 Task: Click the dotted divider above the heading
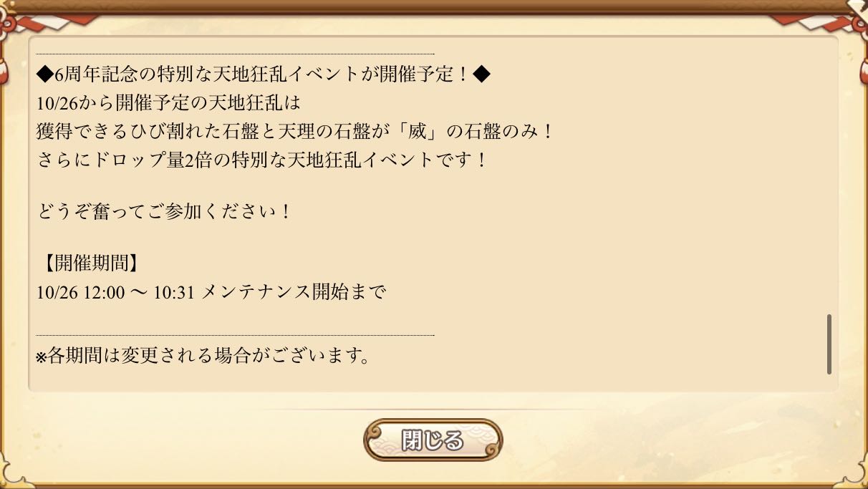[235, 54]
